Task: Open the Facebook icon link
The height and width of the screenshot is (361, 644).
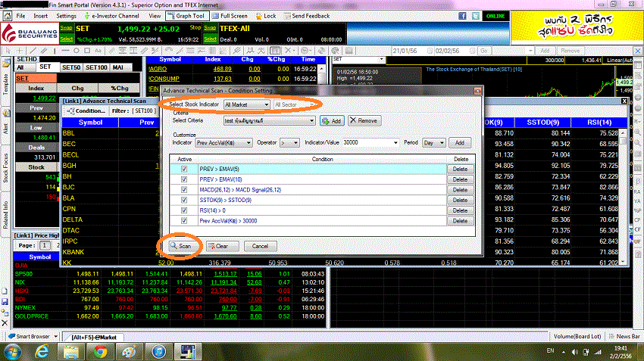Action: click(462, 16)
